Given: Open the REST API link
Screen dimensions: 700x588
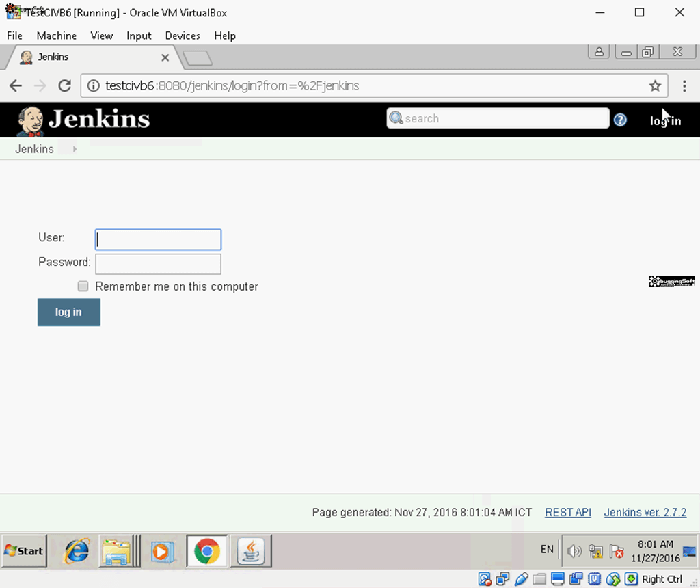Looking at the screenshot, I should (568, 512).
